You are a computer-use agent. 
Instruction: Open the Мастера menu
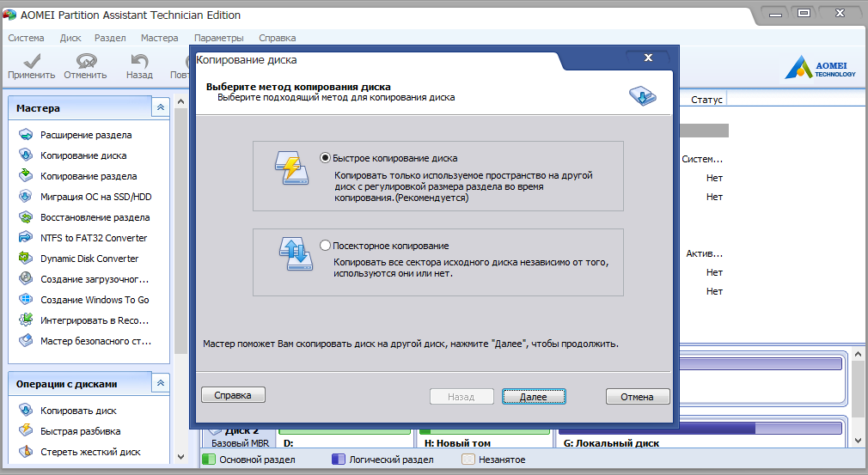pyautogui.click(x=160, y=38)
